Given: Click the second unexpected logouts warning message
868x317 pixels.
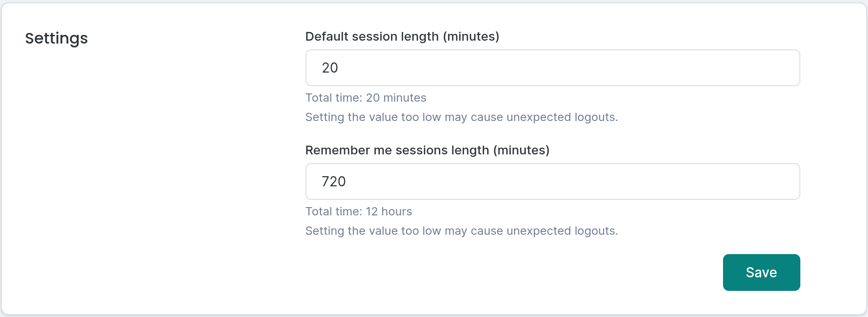Looking at the screenshot, I should [462, 231].
